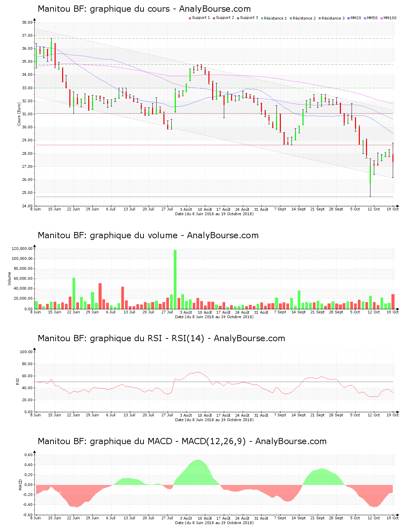Click the MM20 moving average legend
412x532 pixels.
click(x=354, y=18)
